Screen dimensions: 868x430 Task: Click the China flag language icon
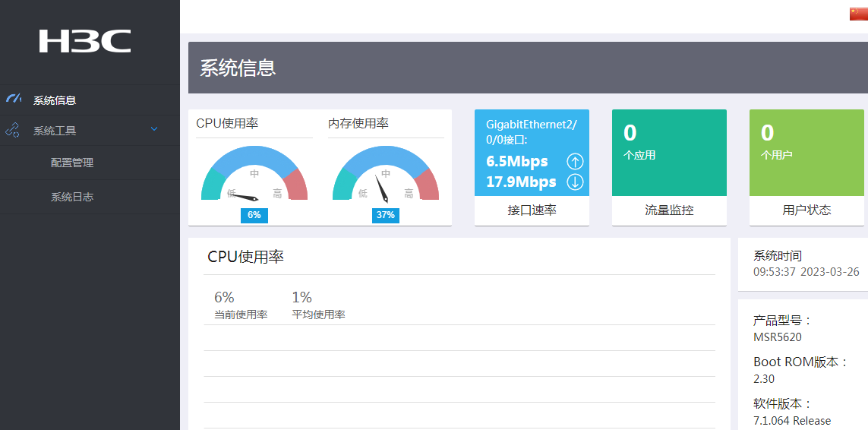pyautogui.click(x=858, y=14)
